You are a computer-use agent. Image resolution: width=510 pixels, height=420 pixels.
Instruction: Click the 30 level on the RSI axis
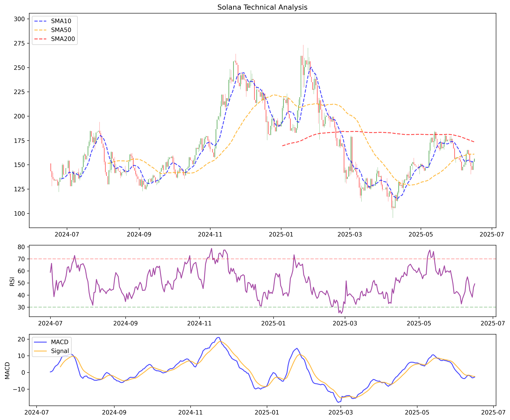click(22, 307)
